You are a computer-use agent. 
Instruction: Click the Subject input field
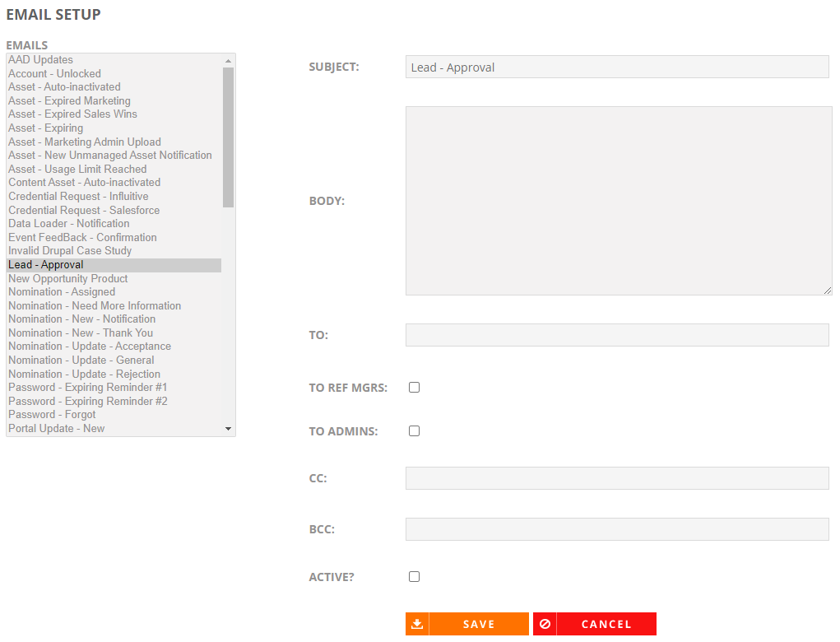617,67
